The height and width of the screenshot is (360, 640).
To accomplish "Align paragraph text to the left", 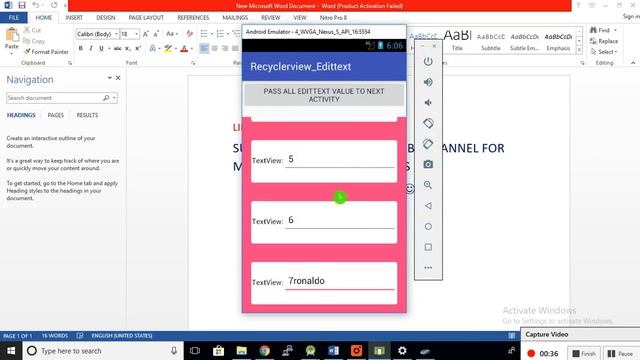I will [x=204, y=49].
